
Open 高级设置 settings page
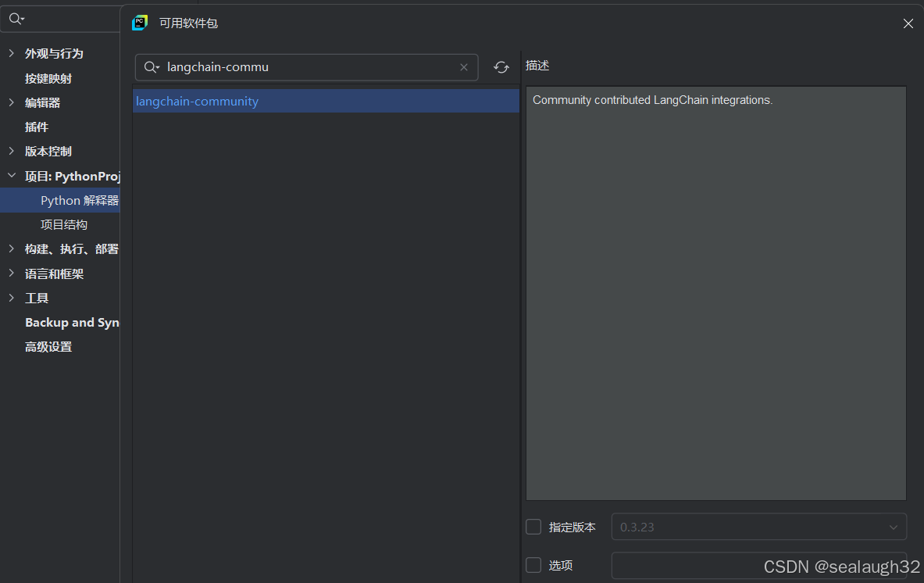(48, 347)
